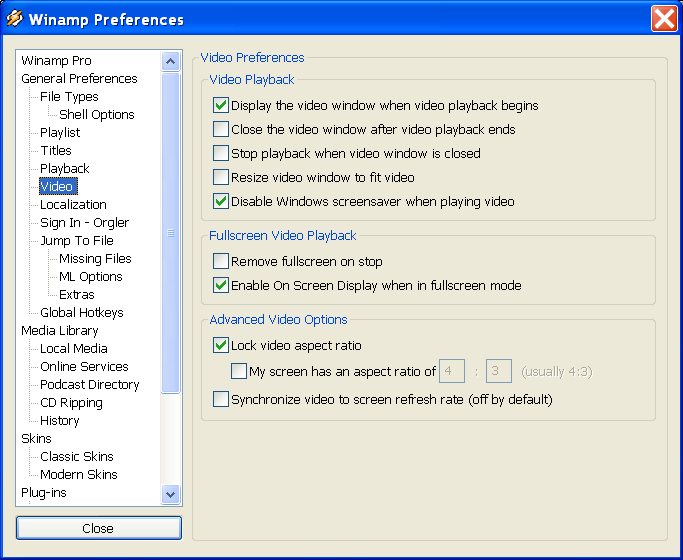Screen dimensions: 683x560
Task: Select File Types in the preferences tree
Action: pyautogui.click(x=69, y=96)
